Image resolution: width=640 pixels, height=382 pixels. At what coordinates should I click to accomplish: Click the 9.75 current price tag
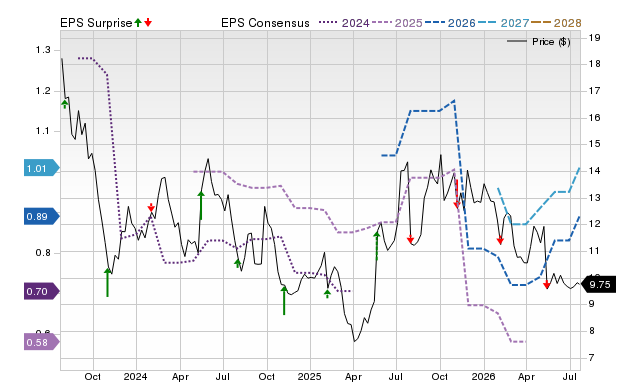598,284
